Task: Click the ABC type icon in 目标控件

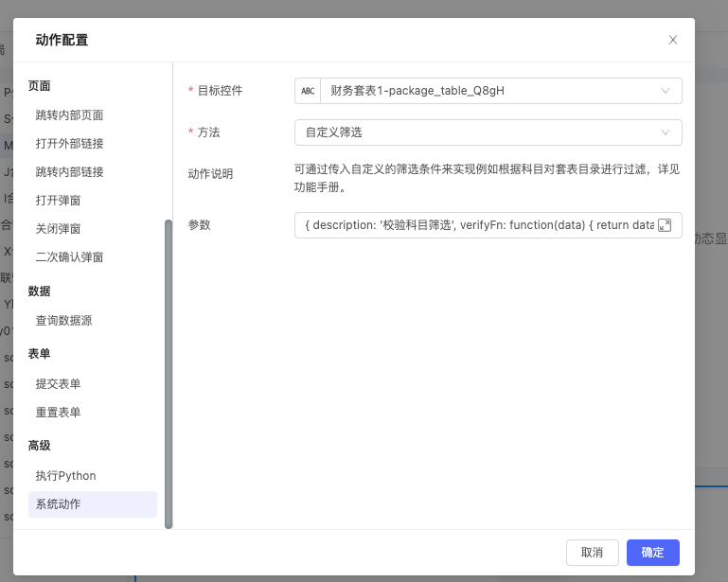Action: (x=308, y=91)
